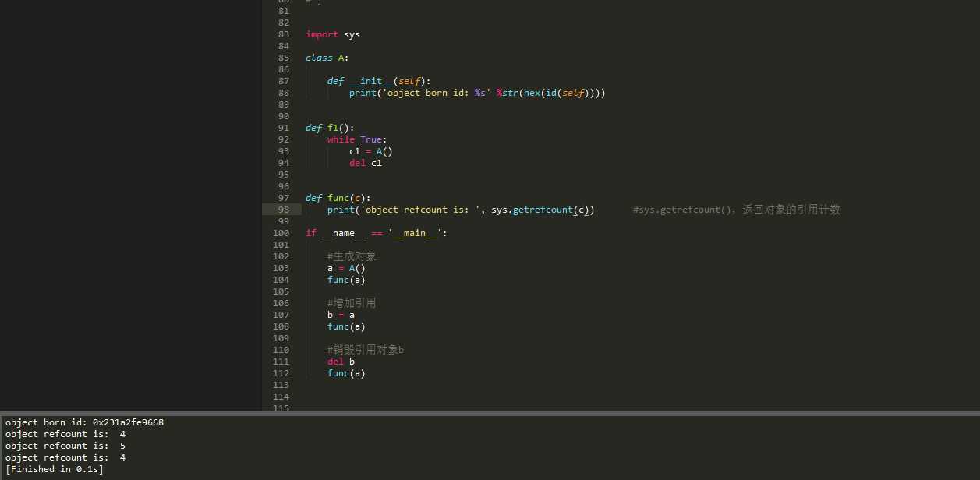Click the '#sys.getrefcount()' trailing comment

[737, 210]
